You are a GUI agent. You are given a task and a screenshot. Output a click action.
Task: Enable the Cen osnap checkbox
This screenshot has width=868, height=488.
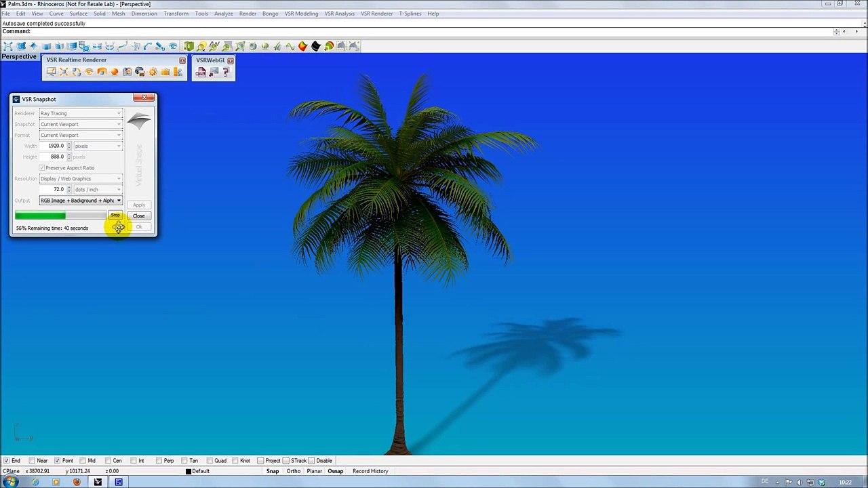[108, 461]
